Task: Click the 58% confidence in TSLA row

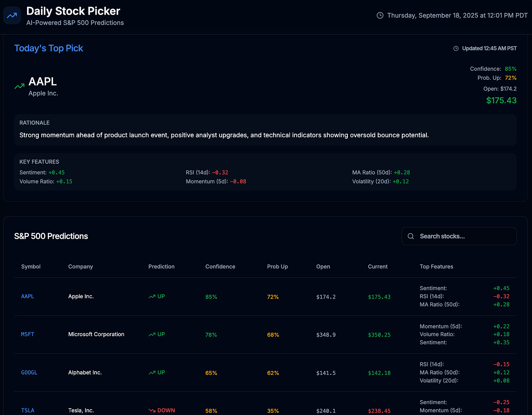Action: click(211, 411)
